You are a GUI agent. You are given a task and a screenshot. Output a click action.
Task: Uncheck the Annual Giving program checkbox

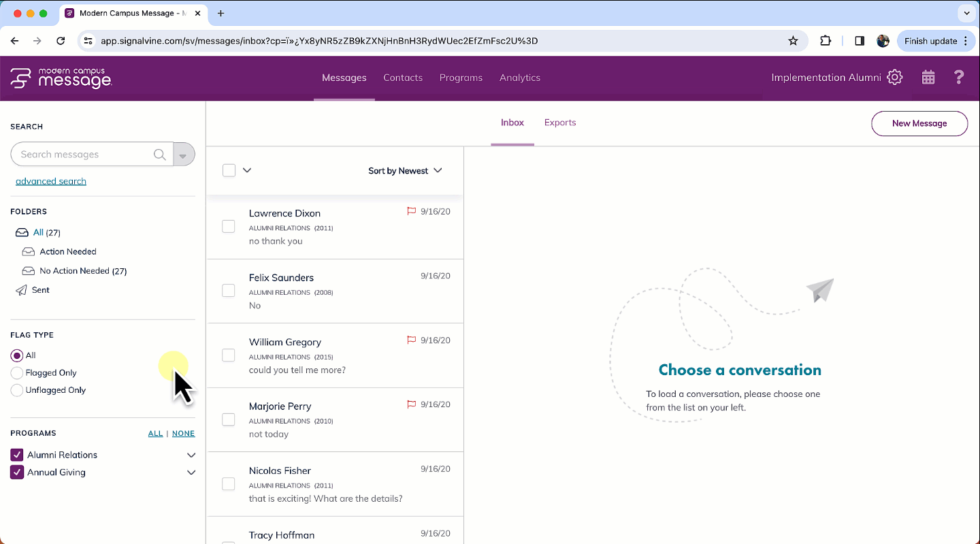pos(17,472)
